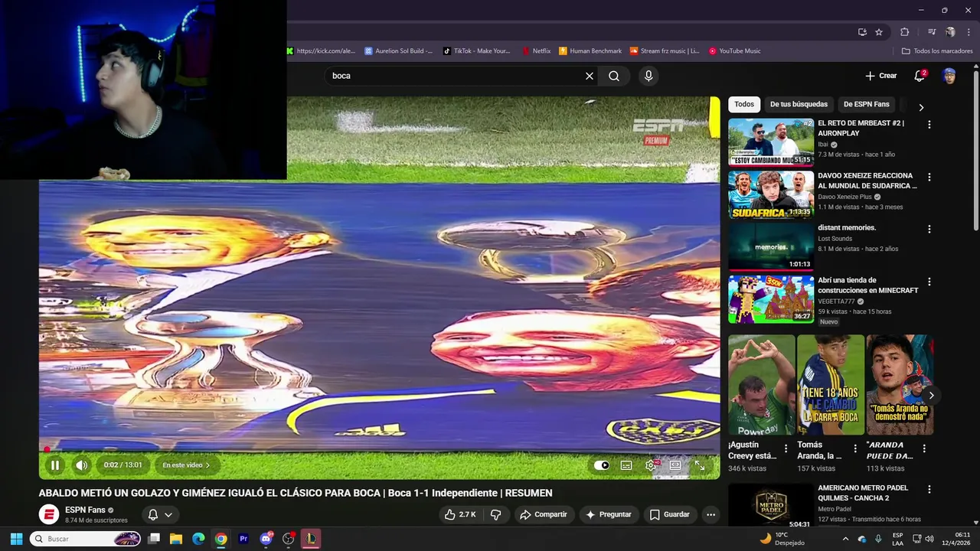Open Chrome extensions puzzle icon
The width and height of the screenshot is (980, 551).
[x=904, y=32]
